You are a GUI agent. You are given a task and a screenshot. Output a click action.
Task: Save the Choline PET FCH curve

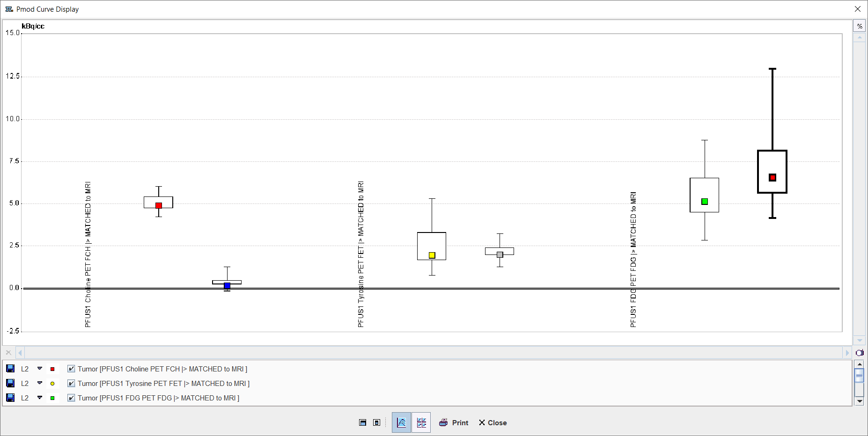[x=10, y=369]
